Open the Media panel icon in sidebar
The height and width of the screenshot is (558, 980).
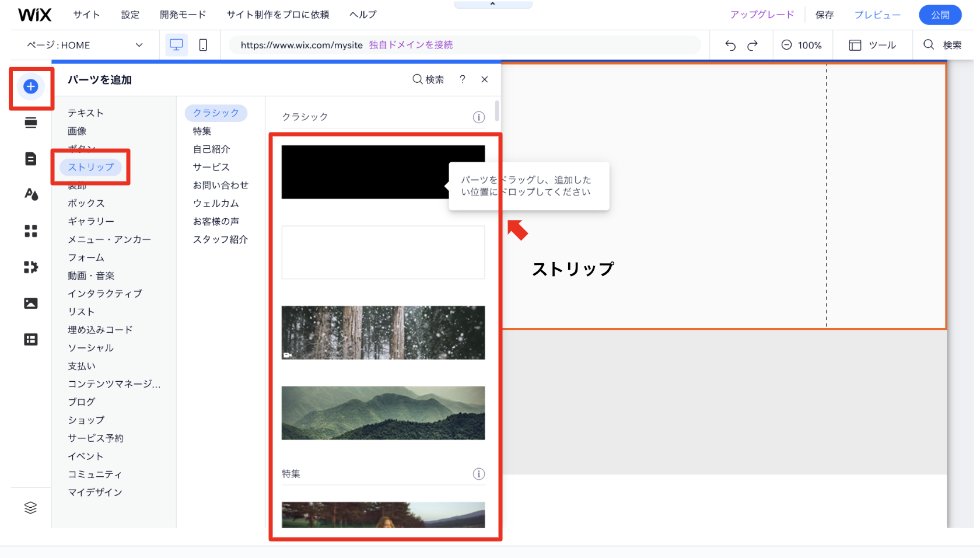[30, 303]
